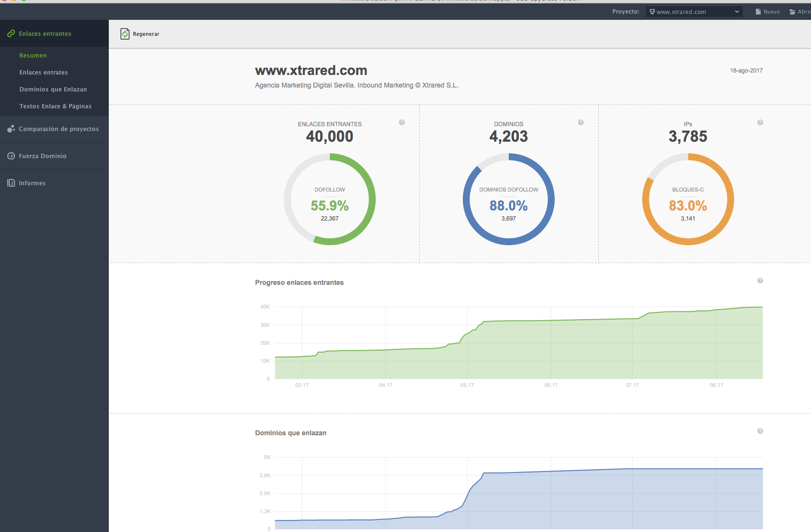Click the 40,000 enlaces entrantes value
This screenshot has height=532, width=811.
330,136
